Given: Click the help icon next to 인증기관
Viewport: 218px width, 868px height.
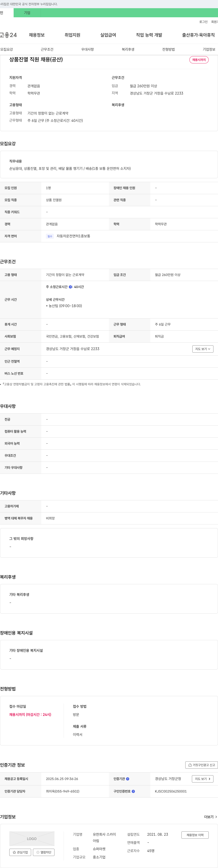Looking at the screenshot, I should (127, 779).
